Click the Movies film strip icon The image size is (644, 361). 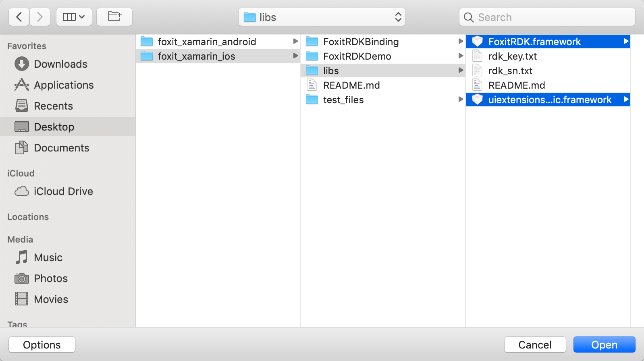(x=22, y=299)
